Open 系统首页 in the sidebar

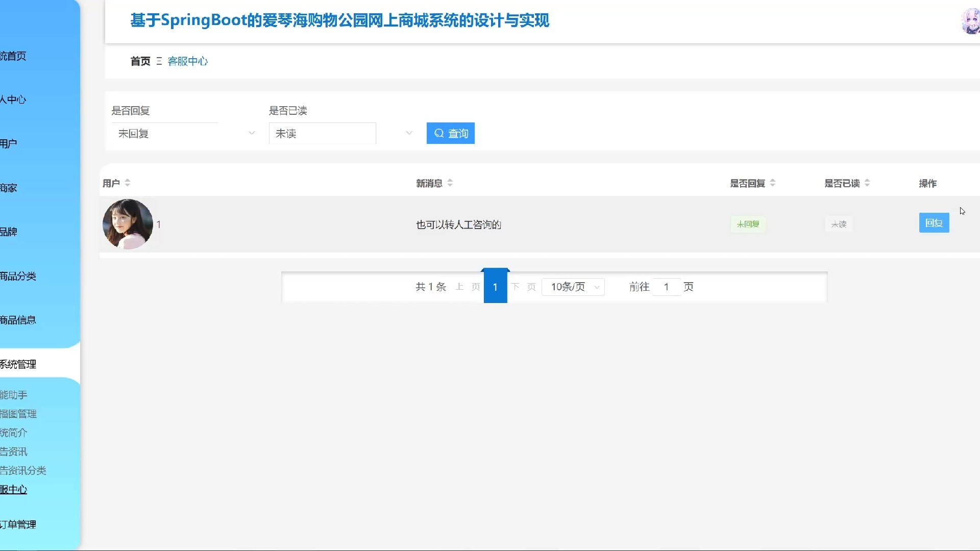[13, 56]
